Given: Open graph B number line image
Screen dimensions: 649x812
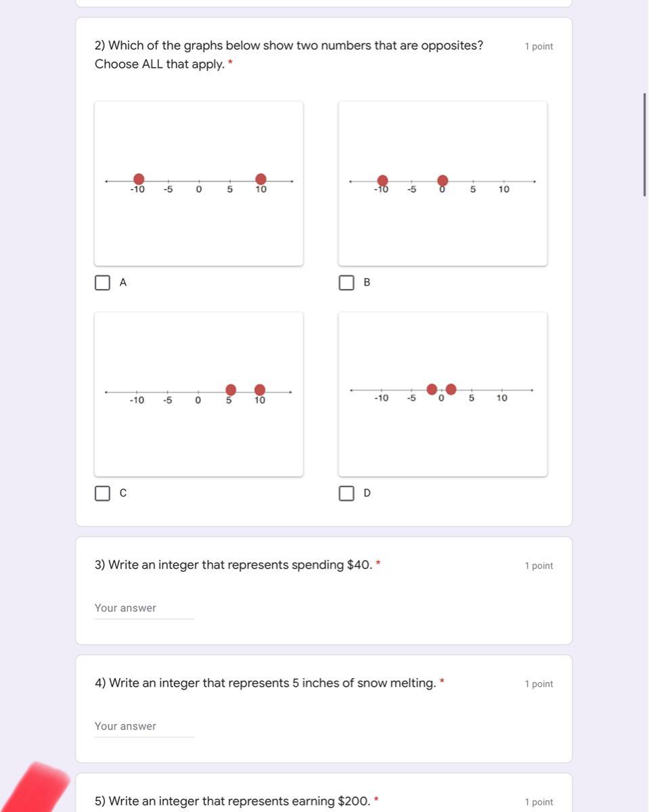Looking at the screenshot, I should pos(443,183).
